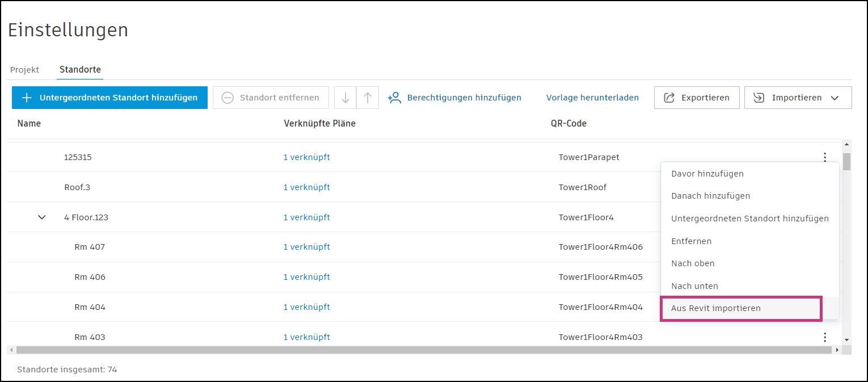Click the move up arrow icon
The width and height of the screenshot is (868, 382).
pyautogui.click(x=367, y=98)
